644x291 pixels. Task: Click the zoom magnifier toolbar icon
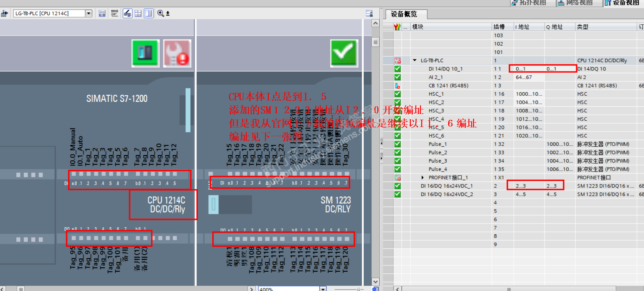tap(161, 13)
